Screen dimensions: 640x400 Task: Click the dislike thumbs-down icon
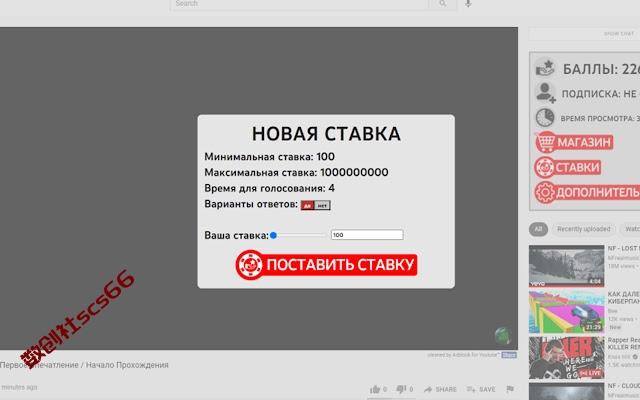[402, 389]
